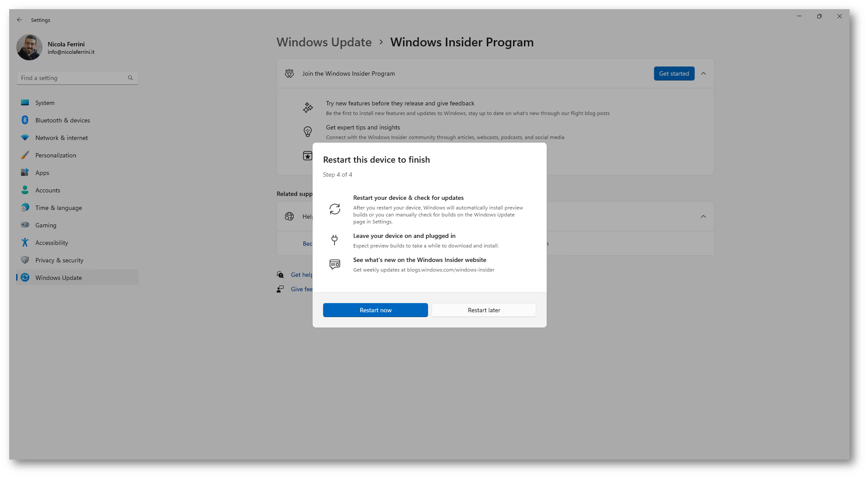Click the Get help headset icon
The image size is (868, 478).
[280, 275]
